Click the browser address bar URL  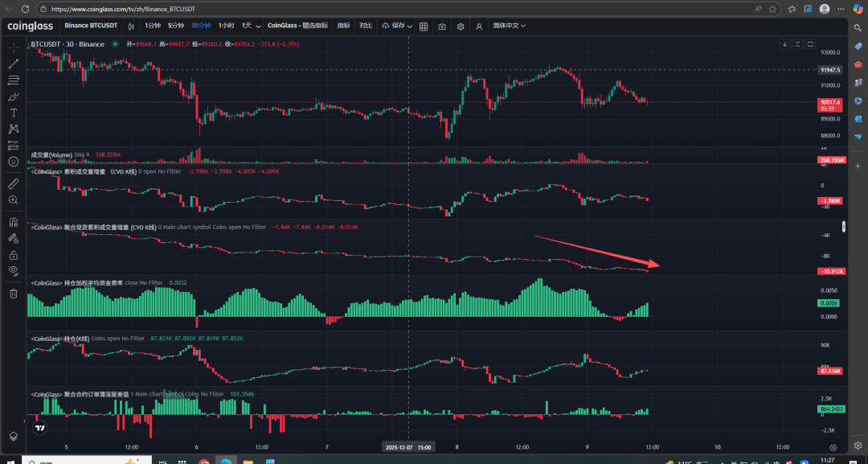(x=123, y=9)
